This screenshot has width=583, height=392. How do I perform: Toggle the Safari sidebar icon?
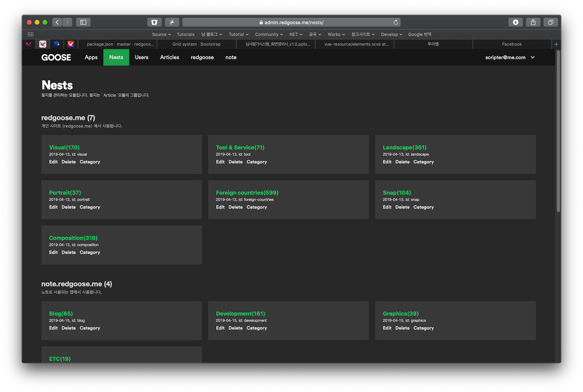83,22
